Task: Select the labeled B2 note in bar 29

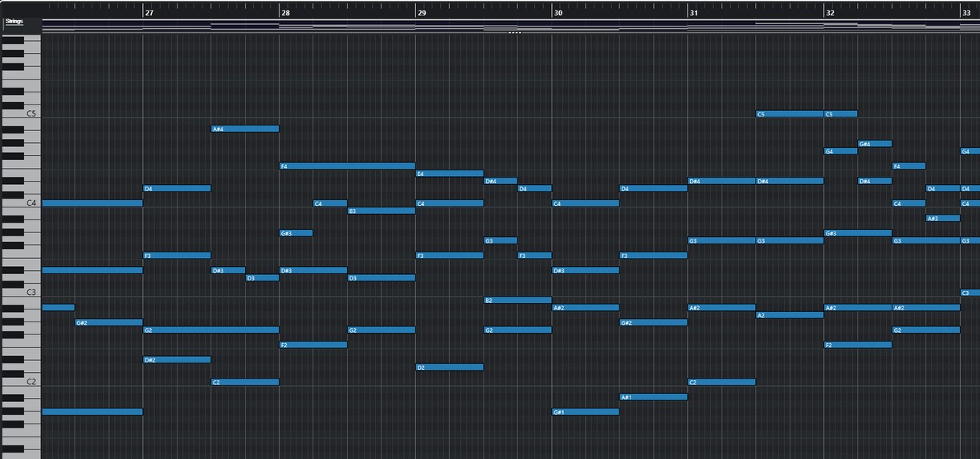Action: [517, 301]
